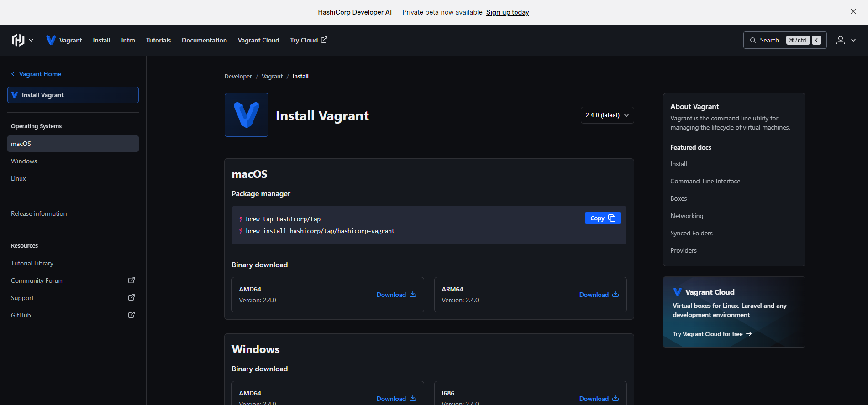Go back to Vagrant Home
Viewport: 868px width, 405px height.
(36, 74)
